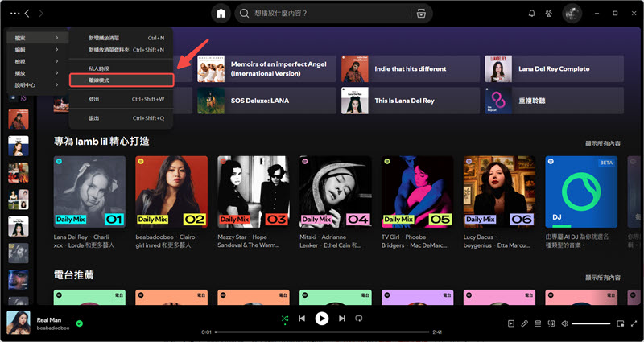Enter full screen with expand icon
This screenshot has width=644, height=342.
634,323
